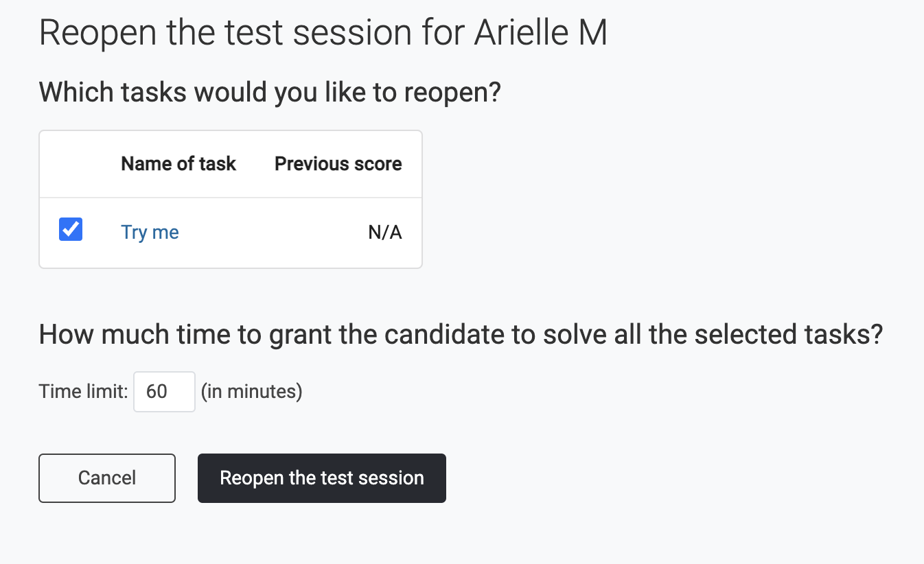Click the empty header cell above the checkbox
The image size is (924, 564).
[x=71, y=164]
